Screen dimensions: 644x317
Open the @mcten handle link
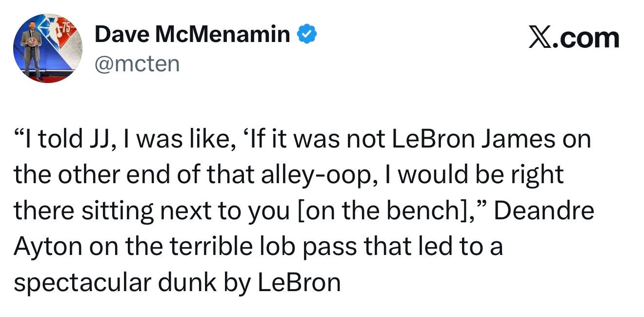(137, 63)
